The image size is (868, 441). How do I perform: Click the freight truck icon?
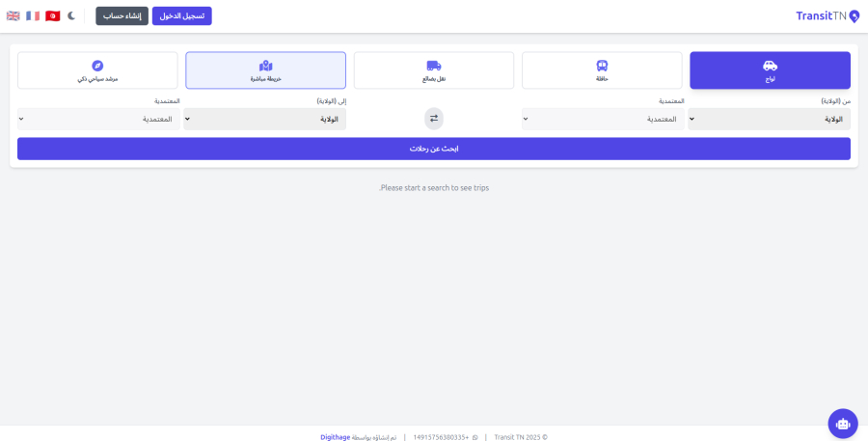click(434, 66)
